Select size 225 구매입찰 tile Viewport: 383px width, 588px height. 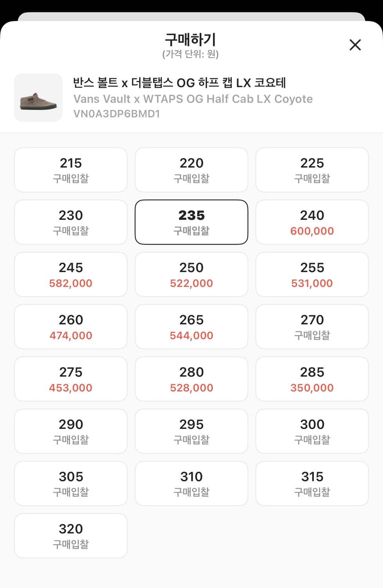pyautogui.click(x=312, y=170)
